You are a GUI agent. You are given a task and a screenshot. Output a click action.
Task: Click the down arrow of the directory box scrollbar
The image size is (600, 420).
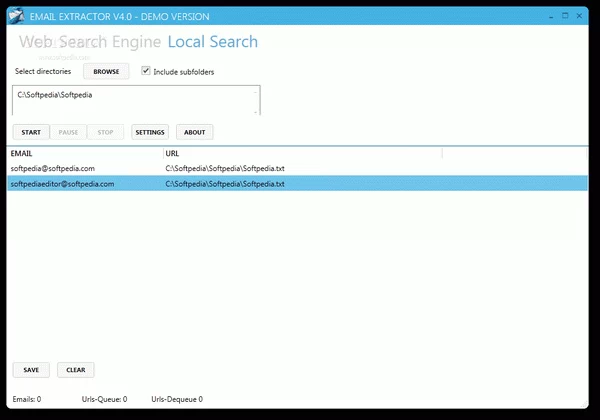tap(259, 110)
